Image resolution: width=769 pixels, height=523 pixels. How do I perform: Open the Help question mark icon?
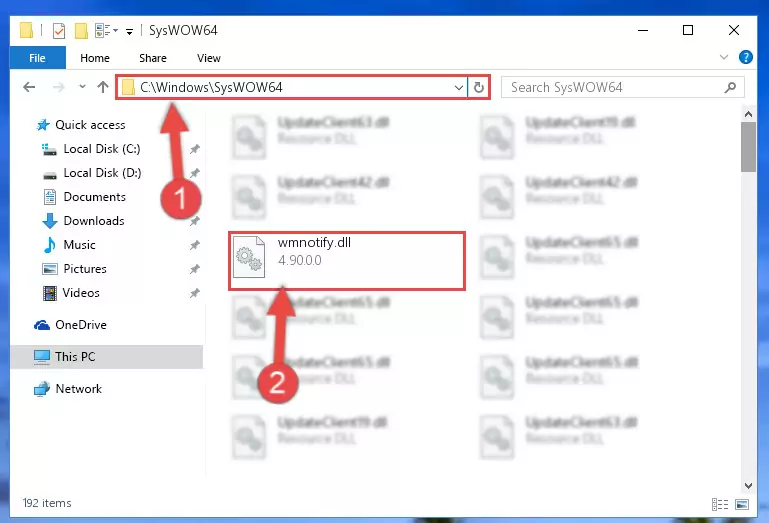(x=745, y=57)
